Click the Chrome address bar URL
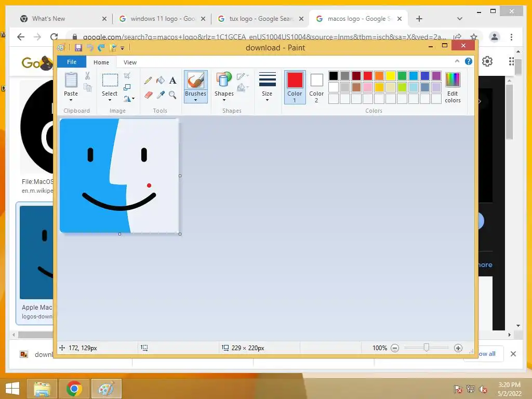 [x=264, y=37]
